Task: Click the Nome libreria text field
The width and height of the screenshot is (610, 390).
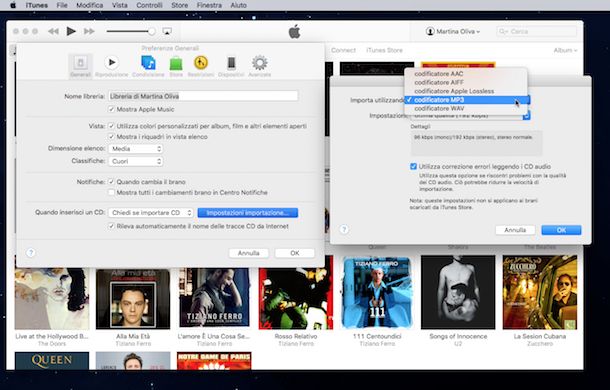Action: tap(203, 96)
